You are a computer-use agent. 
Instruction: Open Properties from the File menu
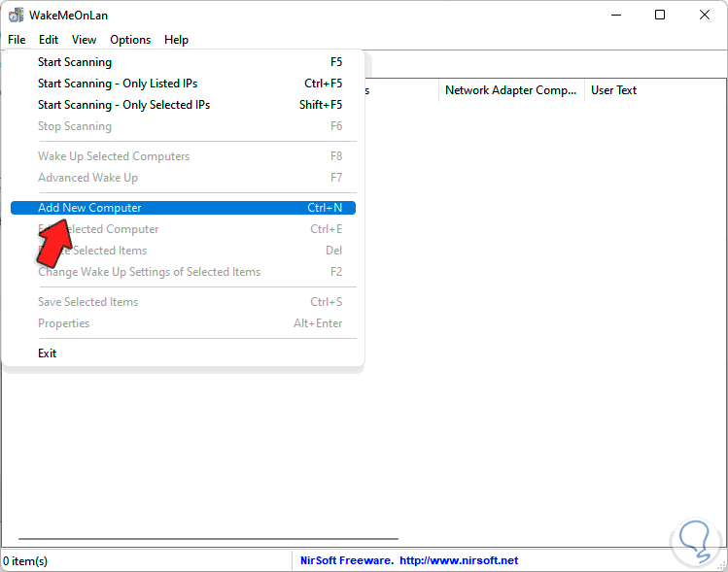click(183, 323)
